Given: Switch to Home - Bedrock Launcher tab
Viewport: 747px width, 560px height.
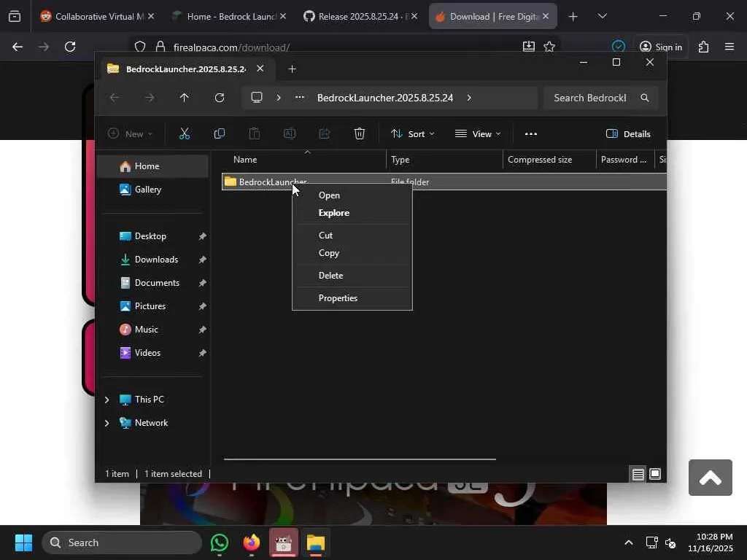Looking at the screenshot, I should (x=231, y=16).
